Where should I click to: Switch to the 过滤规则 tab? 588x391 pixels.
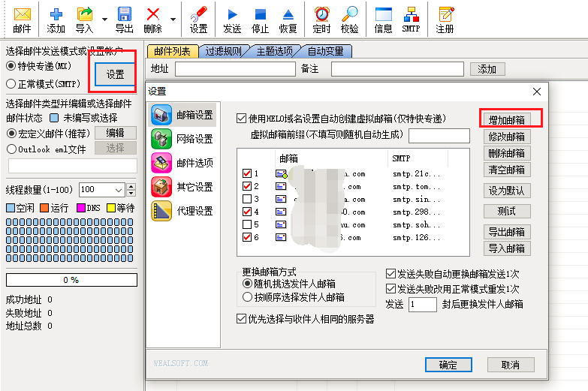pos(225,51)
